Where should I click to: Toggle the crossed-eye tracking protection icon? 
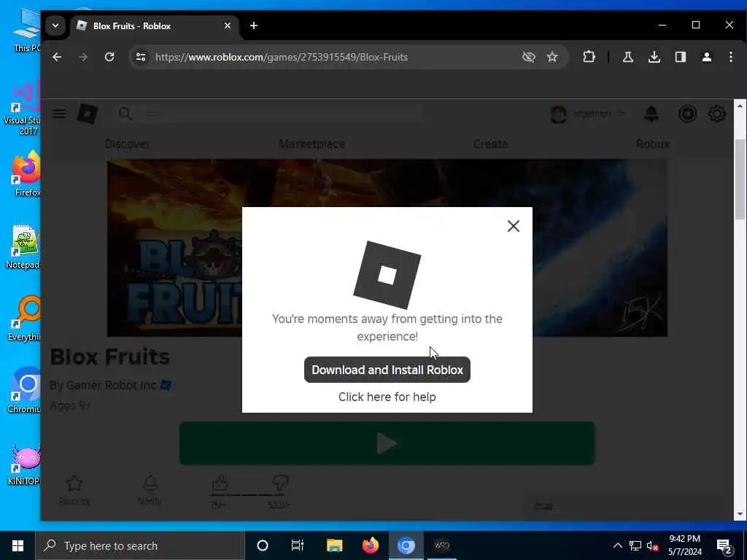[x=528, y=57]
